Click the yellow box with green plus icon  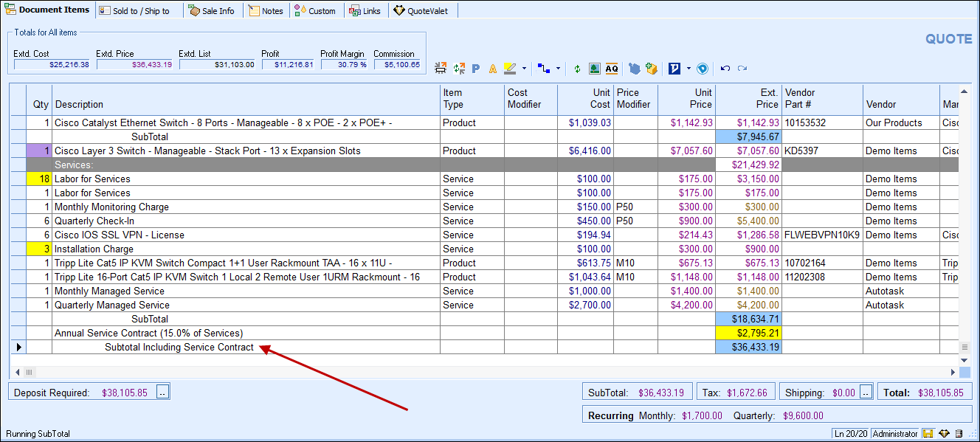651,69
